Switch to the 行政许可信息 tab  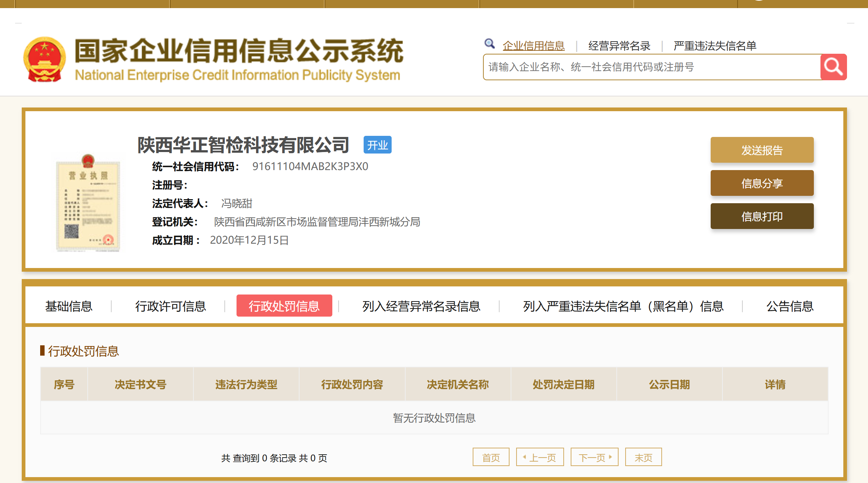pyautogui.click(x=171, y=306)
